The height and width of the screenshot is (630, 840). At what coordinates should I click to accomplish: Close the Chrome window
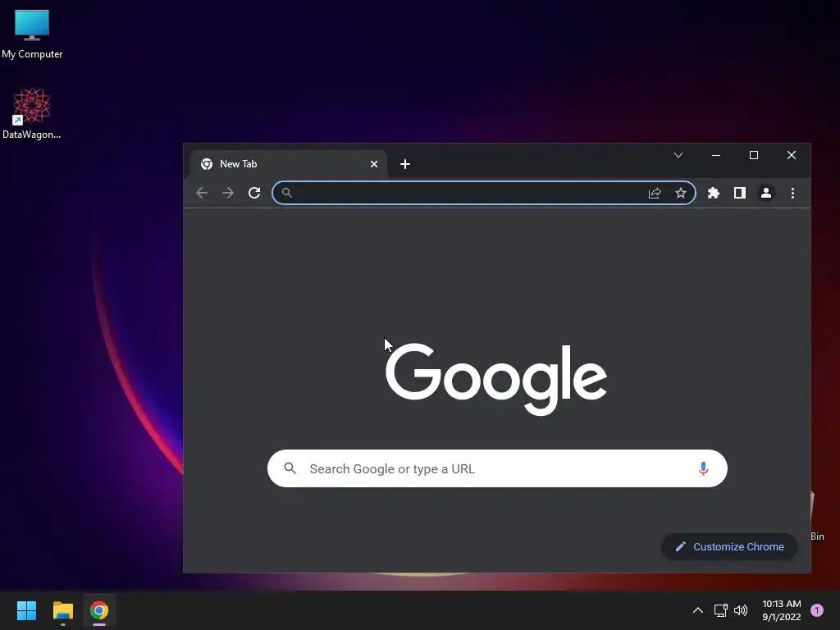[792, 155]
